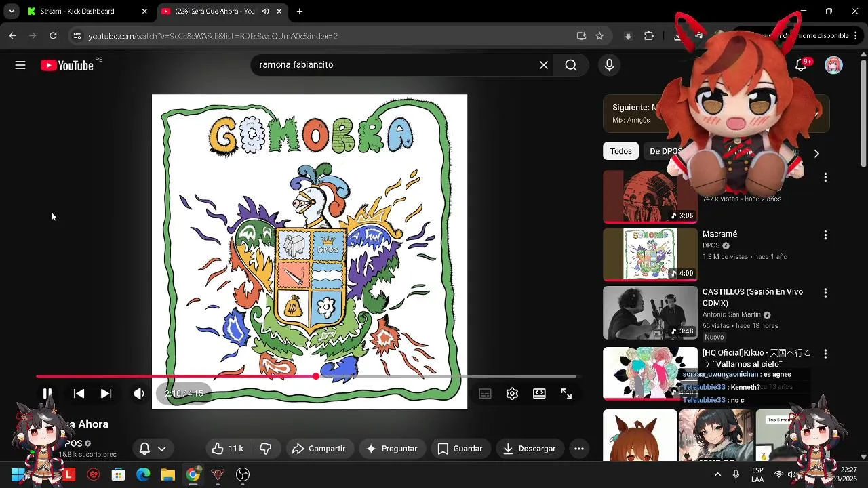Reload the current page
The width and height of the screenshot is (868, 488).
coord(53,36)
